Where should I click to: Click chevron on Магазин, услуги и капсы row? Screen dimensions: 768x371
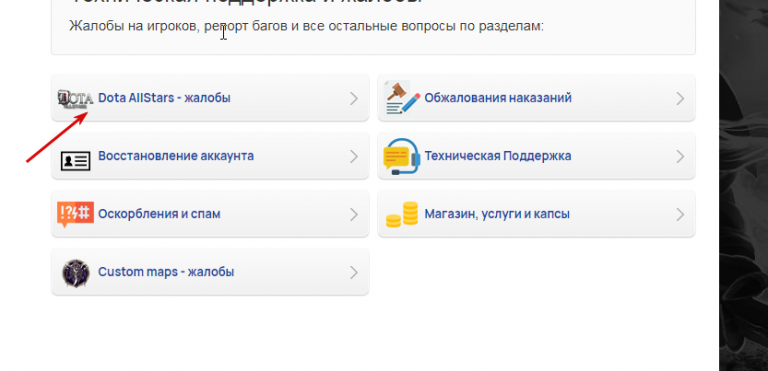tap(680, 214)
